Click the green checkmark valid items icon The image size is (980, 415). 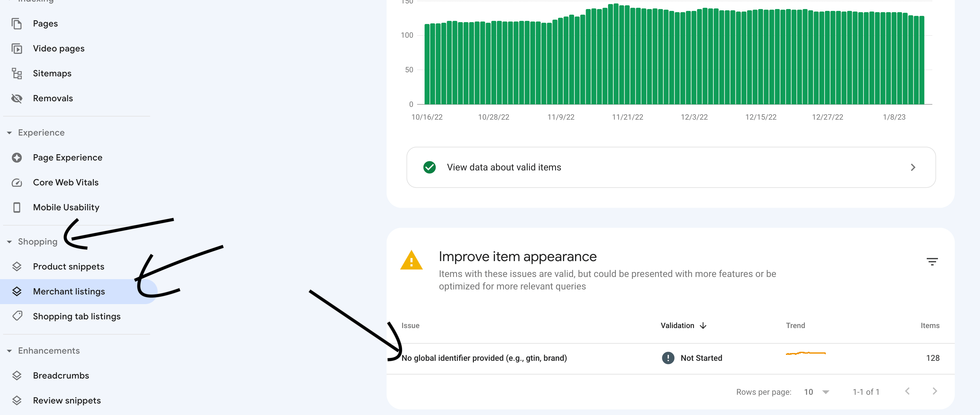tap(429, 167)
